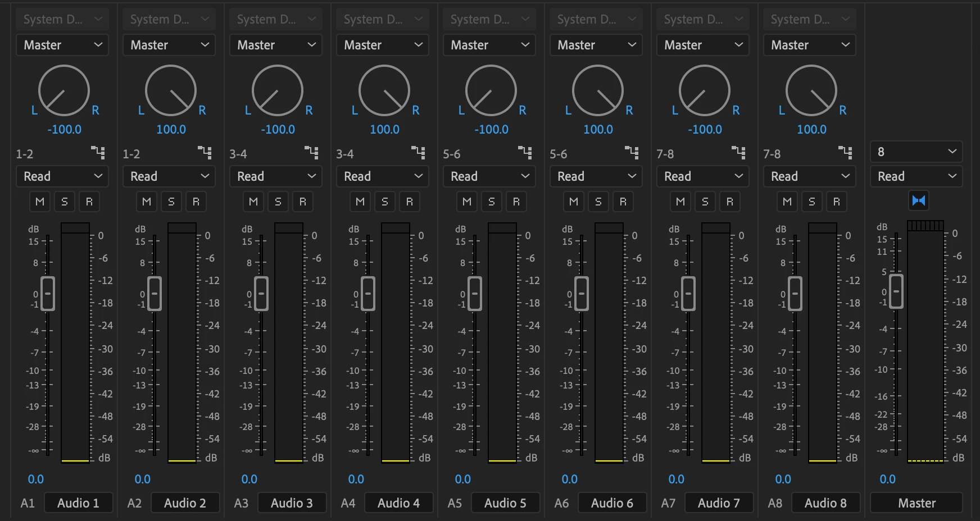Click the blue icon on the Master track
Image resolution: width=980 pixels, height=521 pixels.
coord(919,200)
